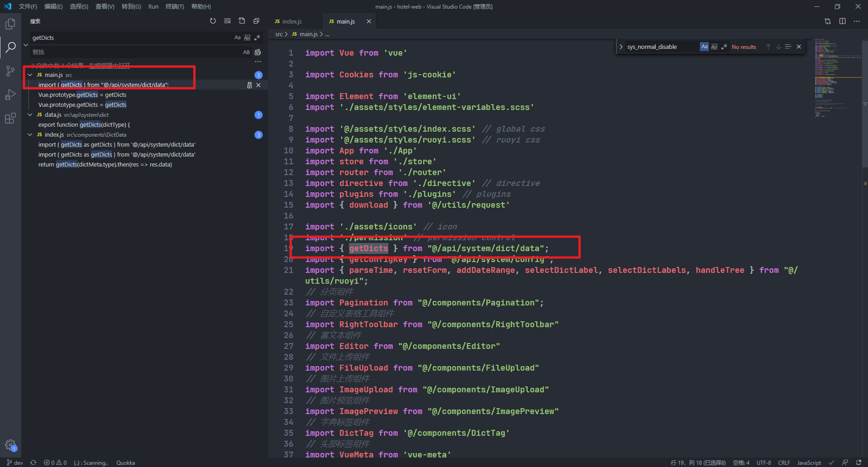This screenshot has height=467, width=868.
Task: Toggle Match Case in the find widget
Action: coord(704,46)
